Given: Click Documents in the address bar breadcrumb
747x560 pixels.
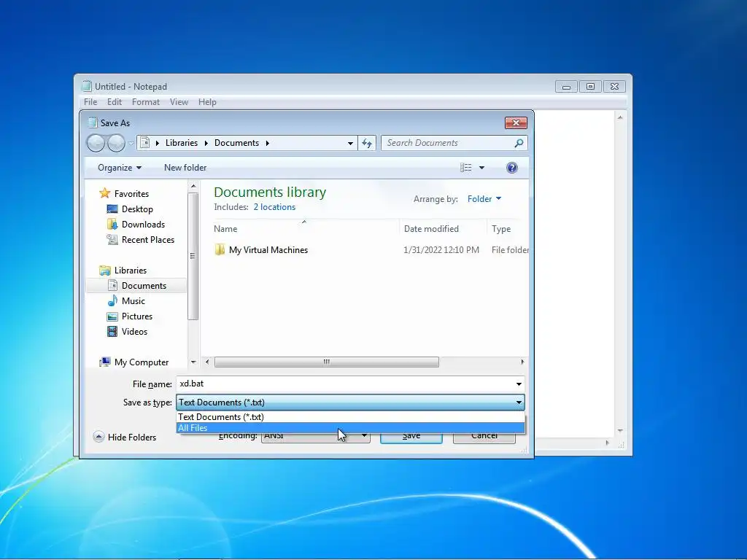Looking at the screenshot, I should point(237,143).
